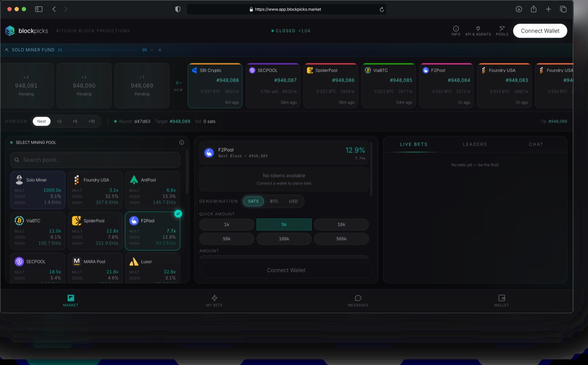Click the Safari sidebar toggle icon
This screenshot has height=365, width=588.
pos(39,9)
